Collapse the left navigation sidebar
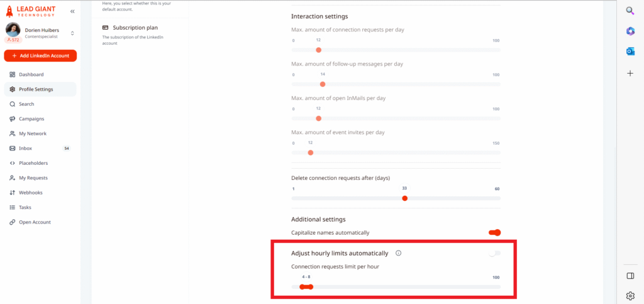Image resolution: width=644 pixels, height=304 pixels. click(x=72, y=11)
